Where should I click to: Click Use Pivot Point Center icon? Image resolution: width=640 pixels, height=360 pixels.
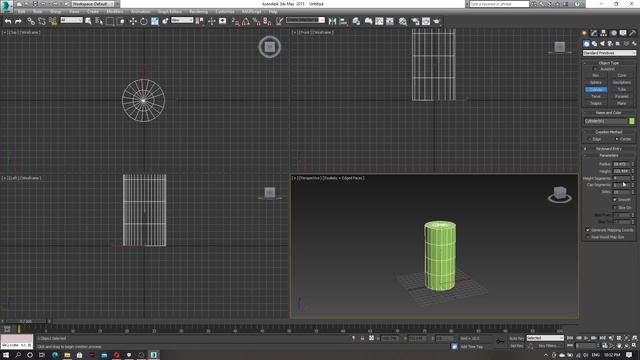200,21
